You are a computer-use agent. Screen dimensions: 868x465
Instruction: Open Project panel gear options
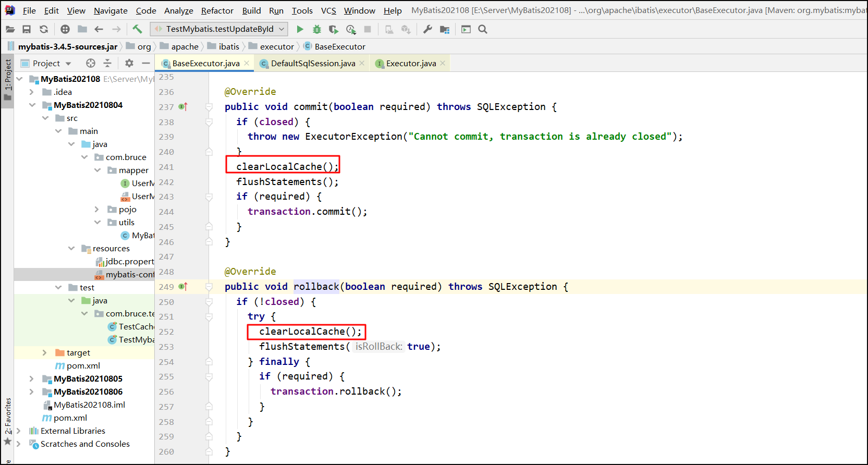coord(129,63)
